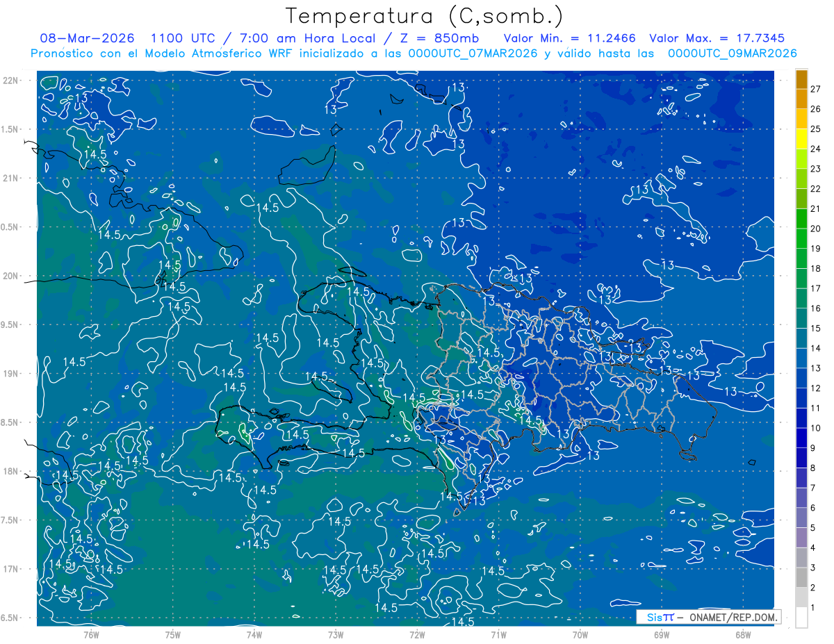Click legend label '4' on color scale

point(813,547)
